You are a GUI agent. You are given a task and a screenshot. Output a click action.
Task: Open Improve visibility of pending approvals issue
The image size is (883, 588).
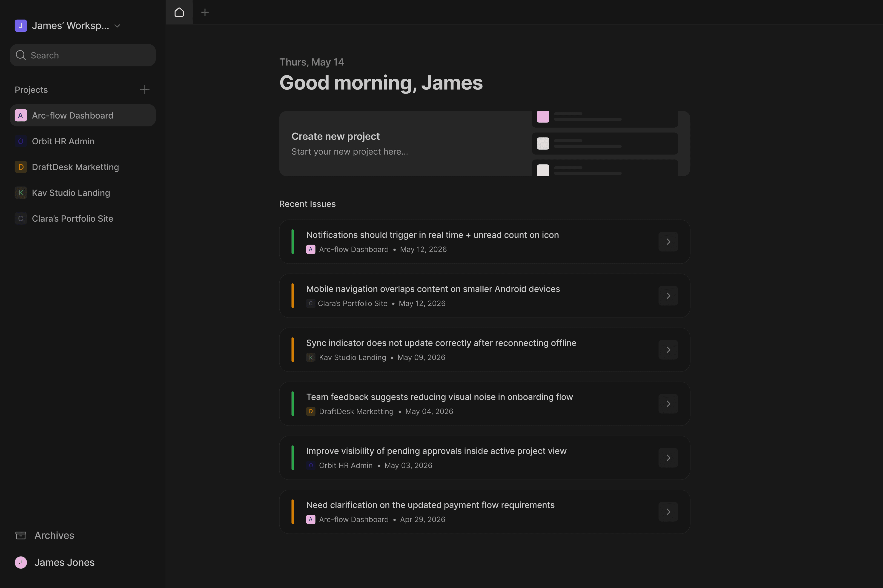coord(484,457)
